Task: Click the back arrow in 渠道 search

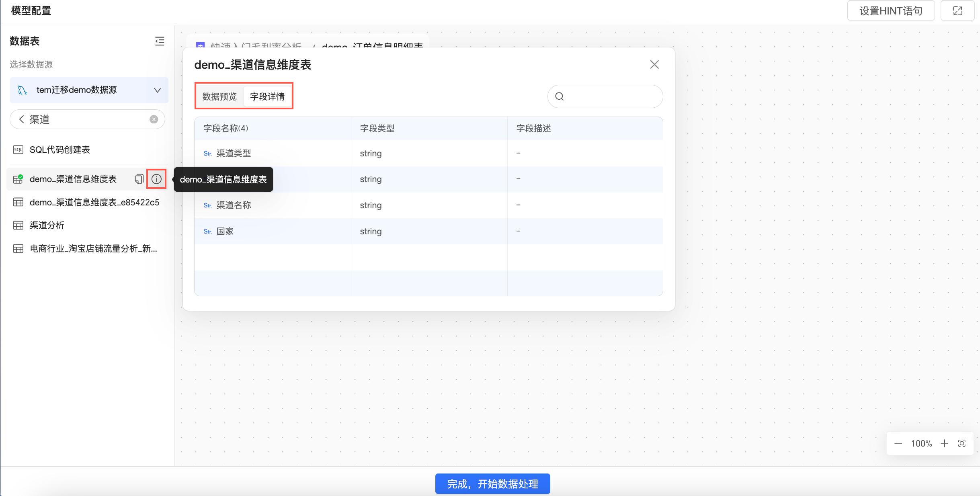Action: [x=22, y=119]
